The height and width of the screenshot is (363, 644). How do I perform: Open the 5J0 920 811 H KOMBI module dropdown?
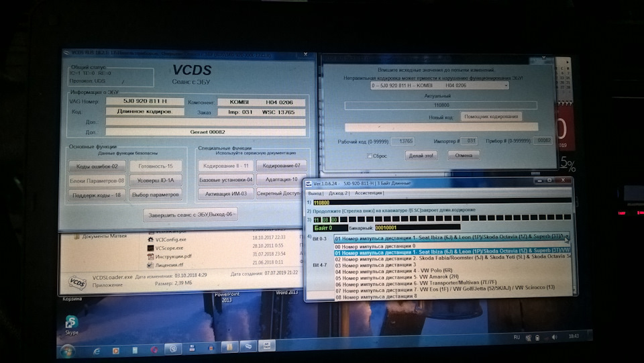[440, 85]
